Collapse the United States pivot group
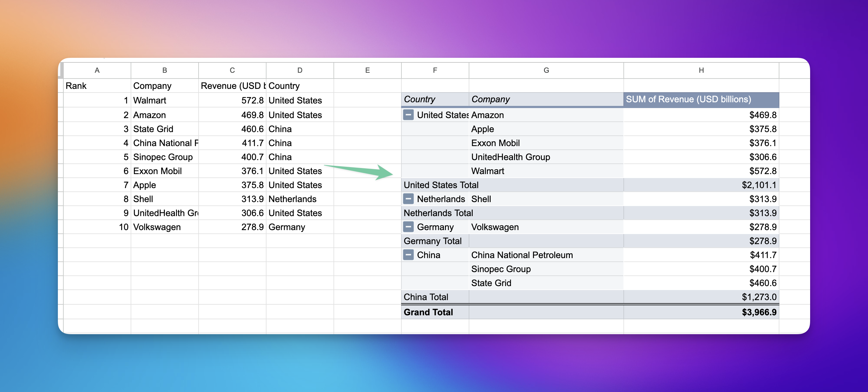This screenshot has height=392, width=868. pos(408,115)
